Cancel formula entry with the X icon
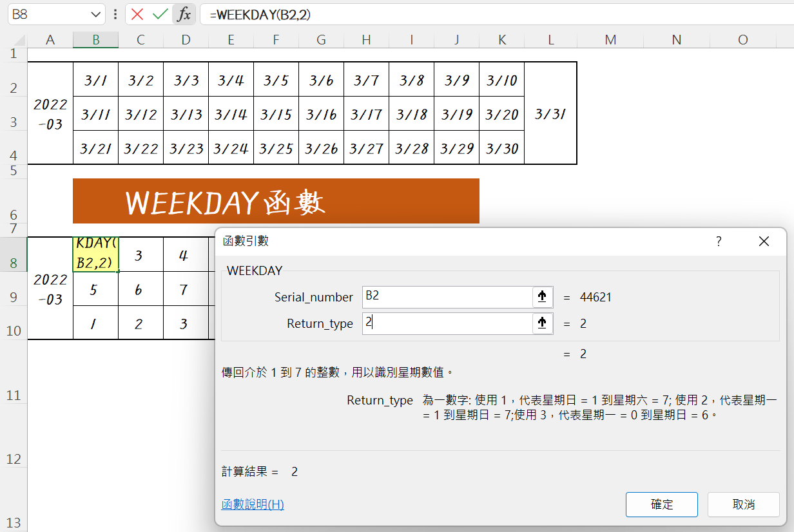794x532 pixels. coord(137,14)
